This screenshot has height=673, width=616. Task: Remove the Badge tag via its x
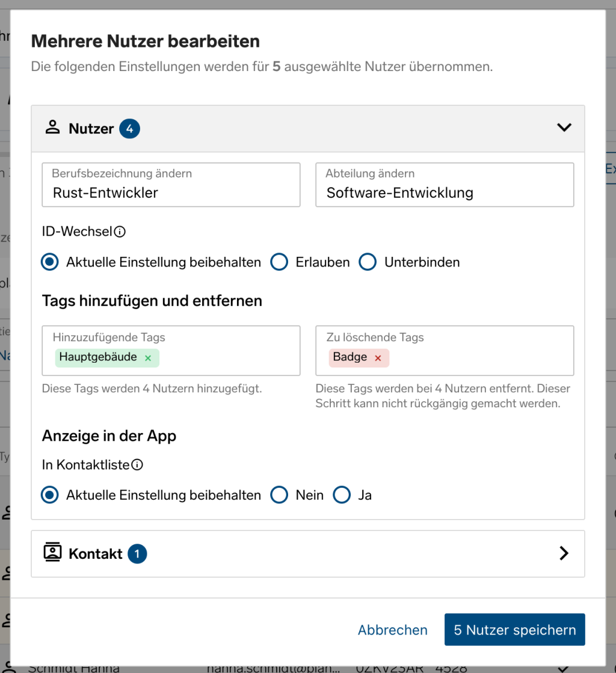coord(378,358)
